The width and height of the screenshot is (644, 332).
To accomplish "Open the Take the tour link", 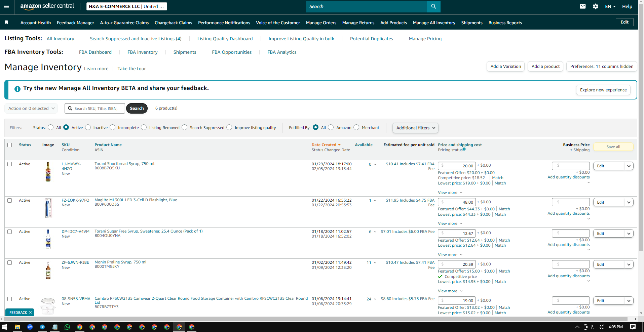I will coord(131,69).
